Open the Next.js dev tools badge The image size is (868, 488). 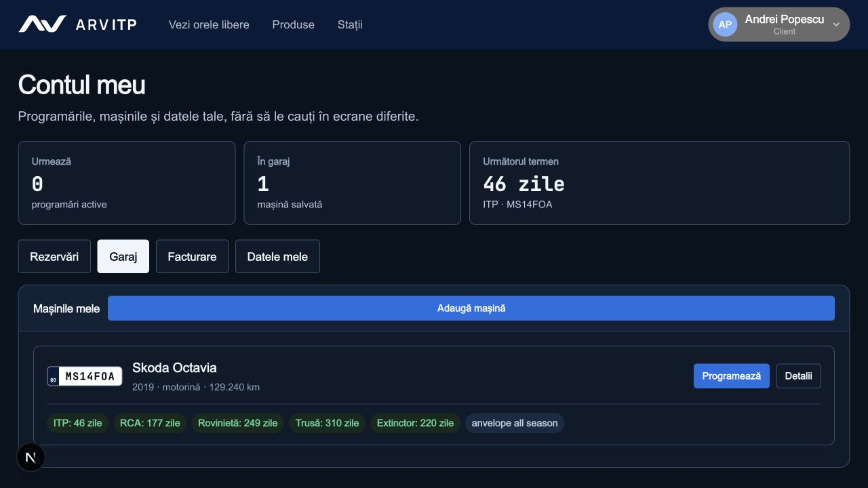31,457
